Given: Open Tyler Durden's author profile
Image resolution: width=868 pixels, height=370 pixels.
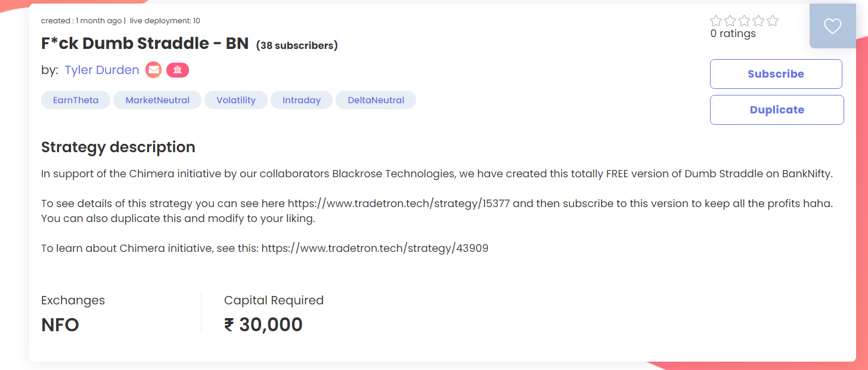Looking at the screenshot, I should click(101, 70).
